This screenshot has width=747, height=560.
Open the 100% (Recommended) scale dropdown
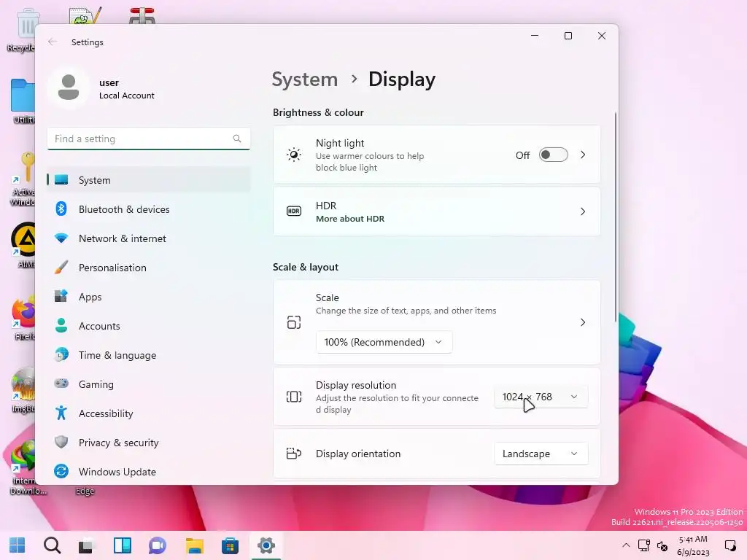click(384, 342)
